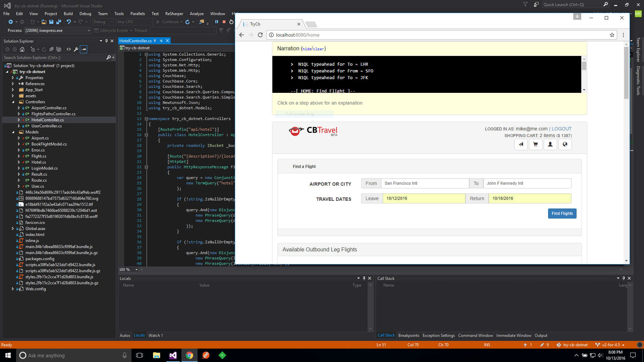Click the search magnifier in Solution Explorer
This screenshot has height=362, width=644.
coord(109,58)
